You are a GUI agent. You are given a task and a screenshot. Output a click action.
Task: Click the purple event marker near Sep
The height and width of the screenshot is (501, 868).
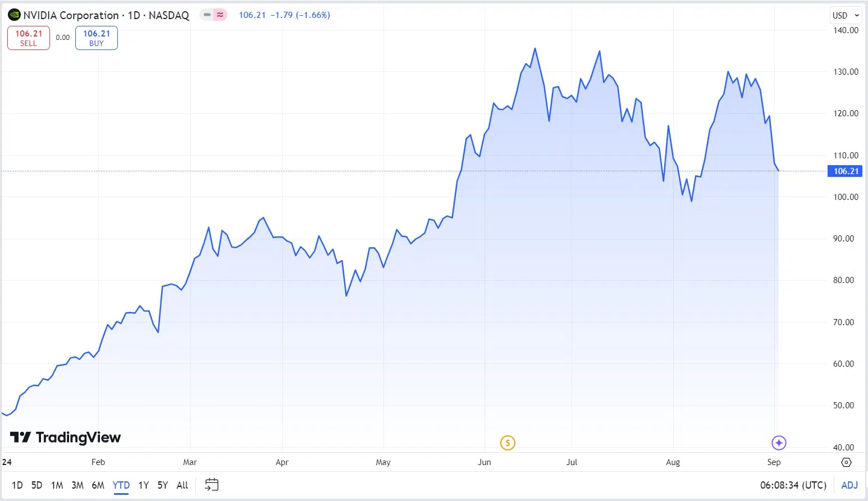click(x=779, y=443)
